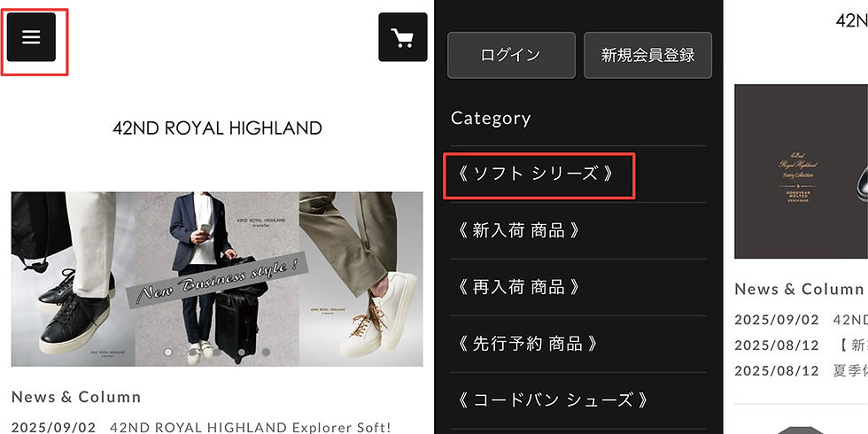Open the first 2025/08/12 news entry
This screenshot has height=434, width=868.
pos(801,345)
